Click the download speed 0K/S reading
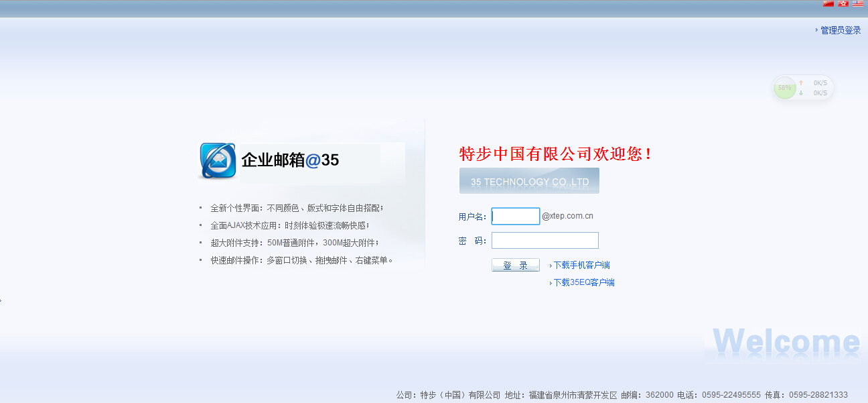The image size is (868, 403). [820, 93]
